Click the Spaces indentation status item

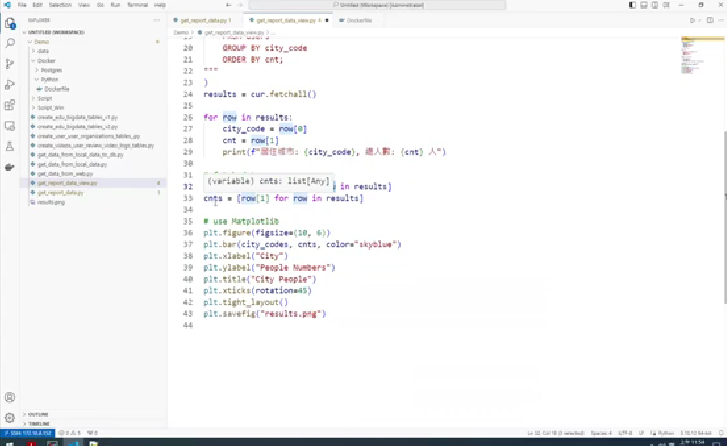click(601, 433)
